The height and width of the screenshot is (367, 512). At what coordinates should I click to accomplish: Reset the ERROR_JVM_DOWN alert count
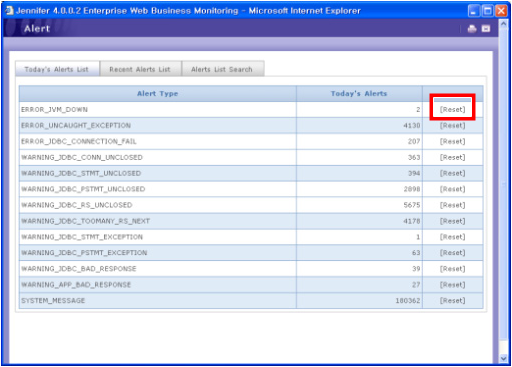452,110
